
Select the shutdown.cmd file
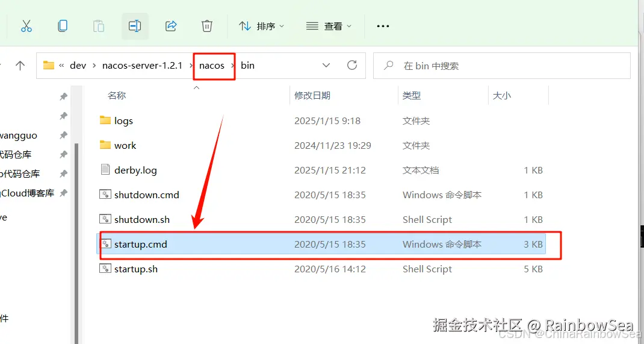321,195
